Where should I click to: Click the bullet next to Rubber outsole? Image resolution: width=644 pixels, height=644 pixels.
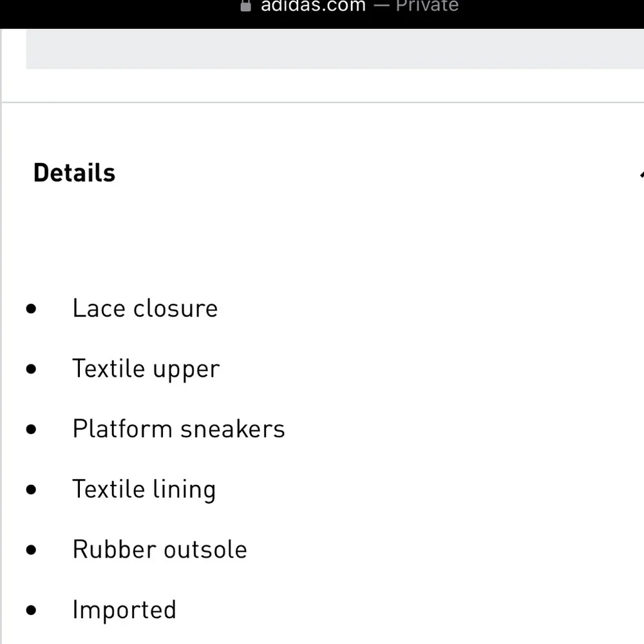pos(31,550)
